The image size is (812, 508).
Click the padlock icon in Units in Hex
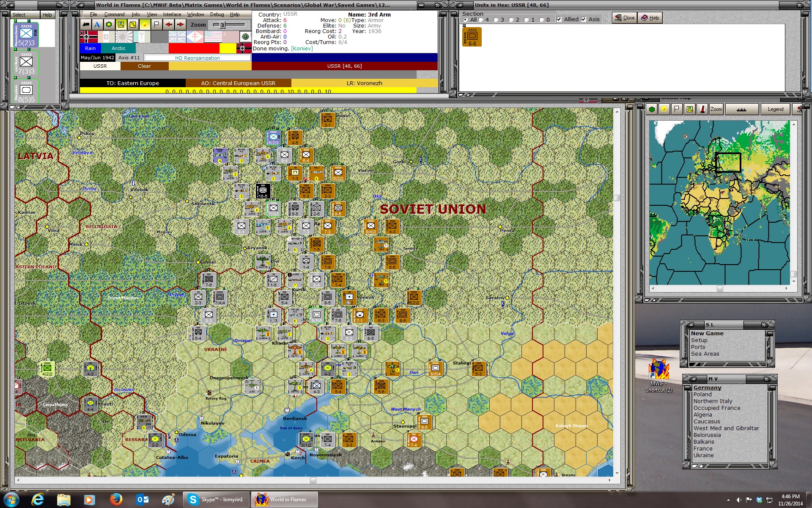click(606, 19)
